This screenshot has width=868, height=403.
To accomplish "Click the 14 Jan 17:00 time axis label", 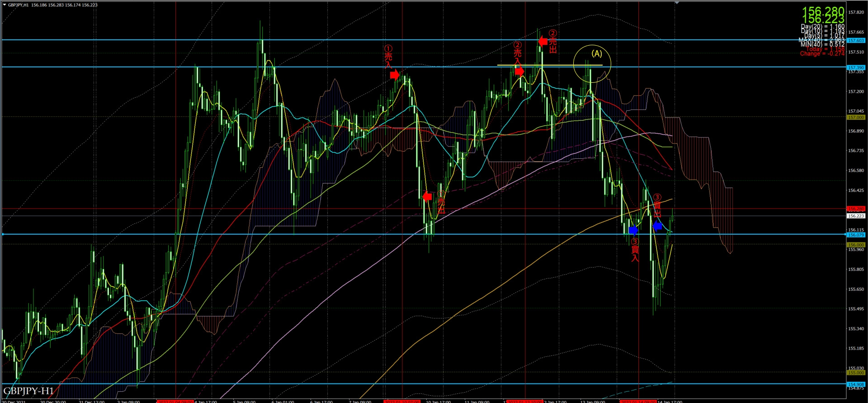I will pyautogui.click(x=670, y=401).
